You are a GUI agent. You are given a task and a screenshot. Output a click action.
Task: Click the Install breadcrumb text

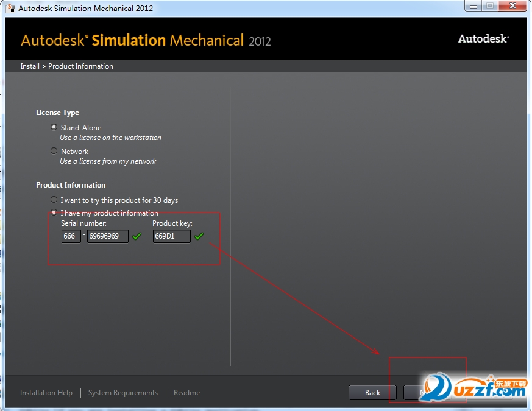[30, 66]
